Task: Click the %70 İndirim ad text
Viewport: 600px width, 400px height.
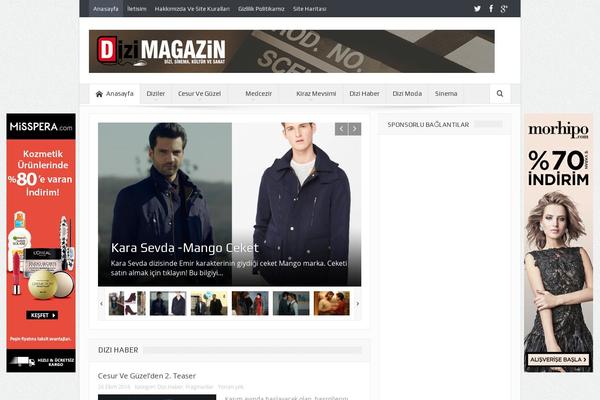Action: (558, 168)
